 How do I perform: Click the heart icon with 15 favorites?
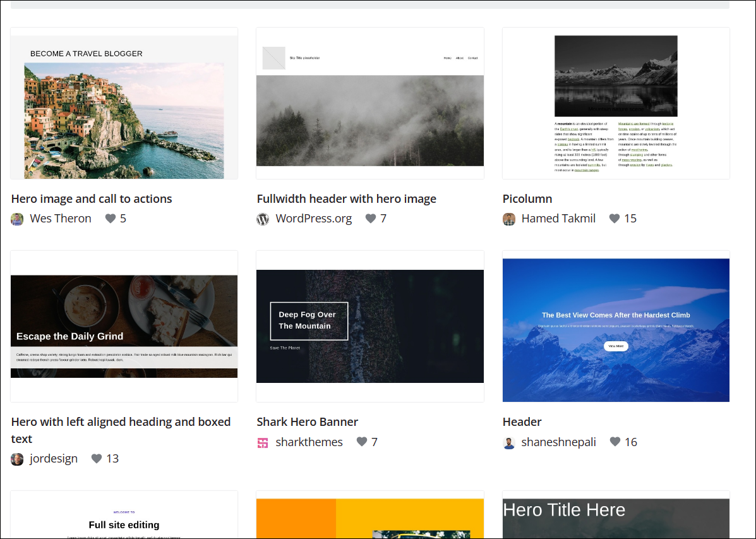tap(615, 219)
